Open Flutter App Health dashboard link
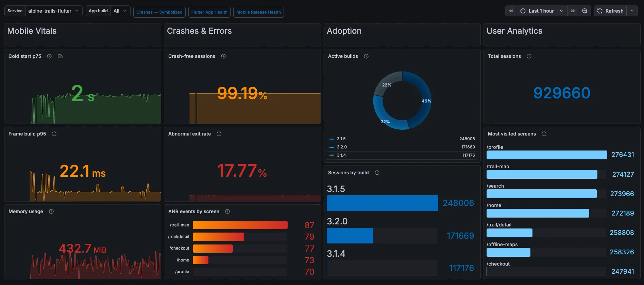 209,12
